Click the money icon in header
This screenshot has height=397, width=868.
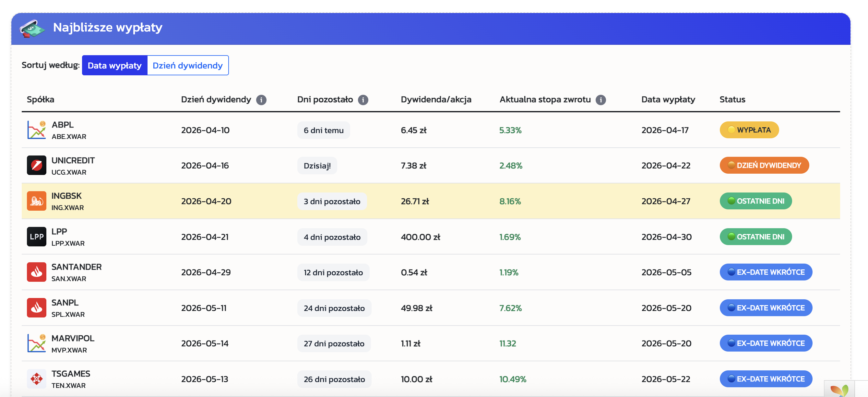click(32, 28)
